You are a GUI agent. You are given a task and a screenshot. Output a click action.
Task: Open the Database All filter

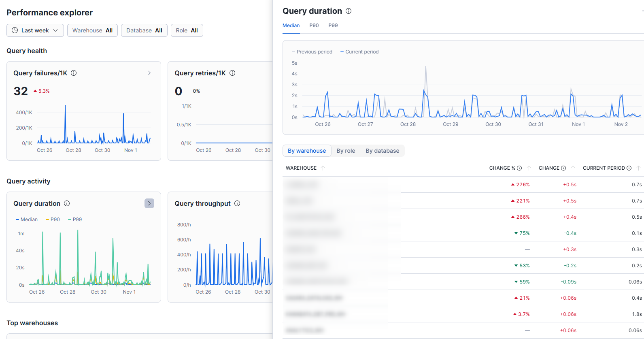pos(144,30)
